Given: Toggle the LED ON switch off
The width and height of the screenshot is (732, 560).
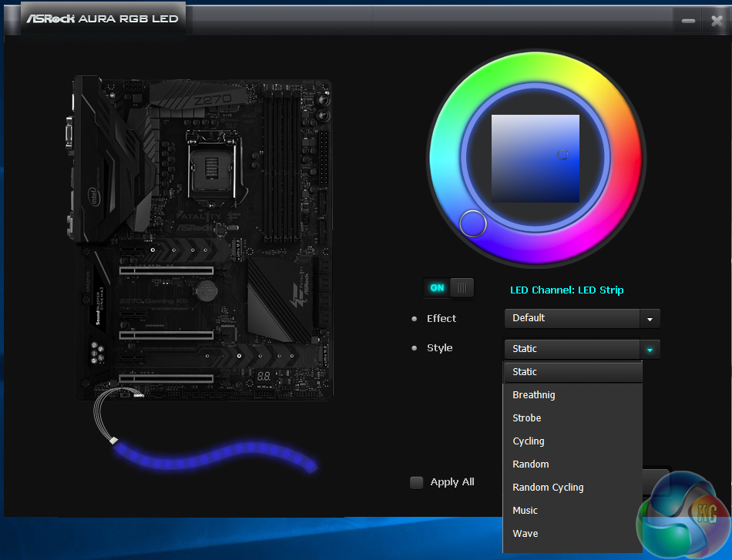Looking at the screenshot, I should tap(448, 288).
